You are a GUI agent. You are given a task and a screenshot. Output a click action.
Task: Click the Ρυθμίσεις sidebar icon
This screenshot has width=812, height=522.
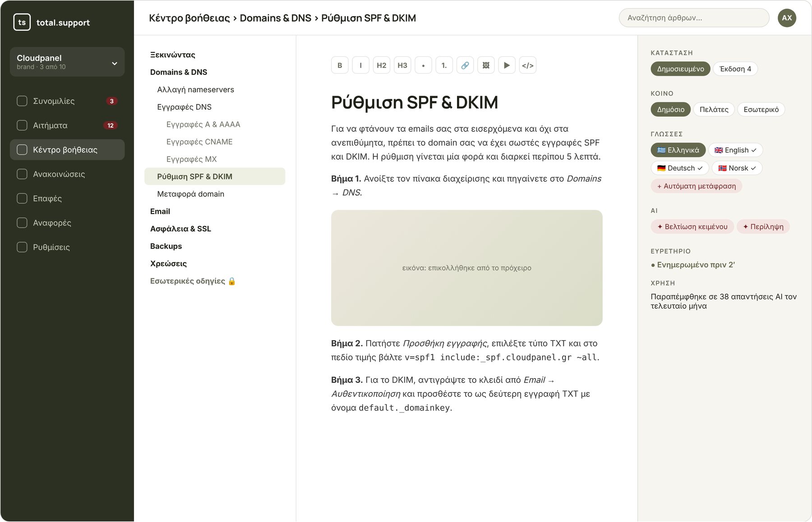[x=22, y=247]
